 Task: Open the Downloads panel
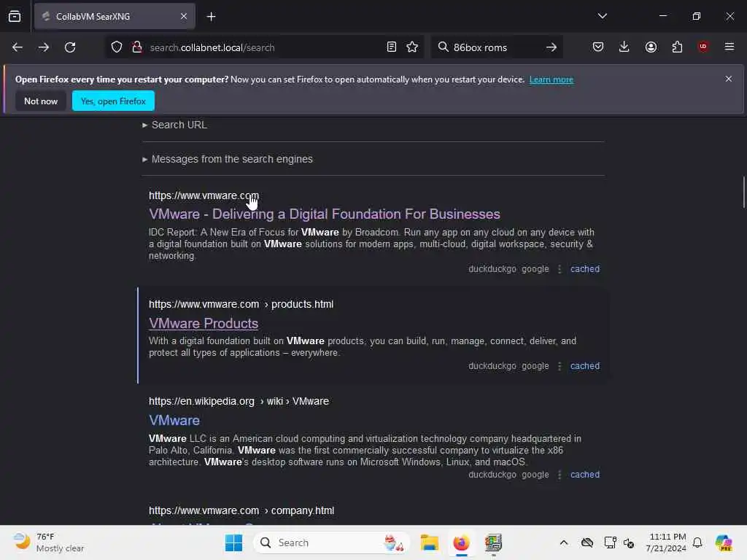[624, 47]
